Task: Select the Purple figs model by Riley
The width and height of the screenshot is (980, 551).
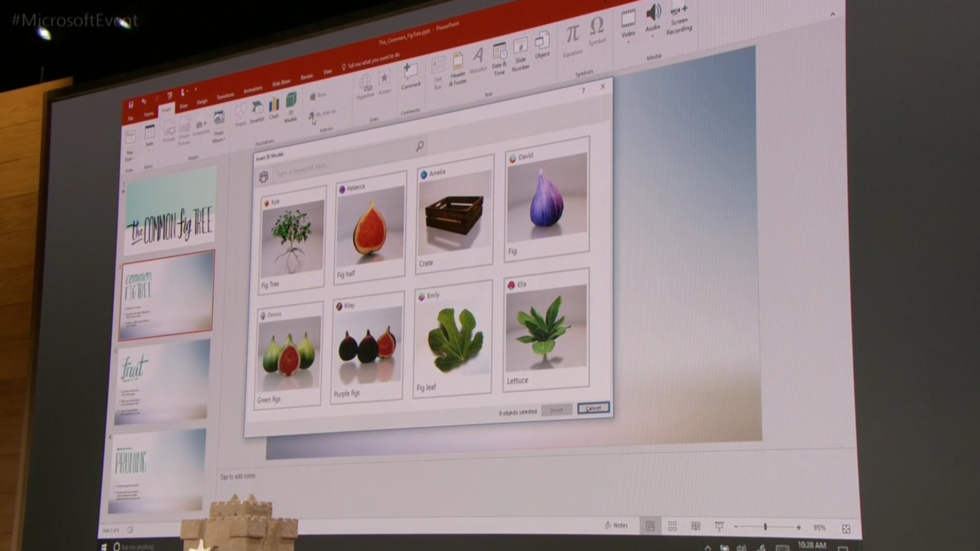Action: [x=367, y=347]
